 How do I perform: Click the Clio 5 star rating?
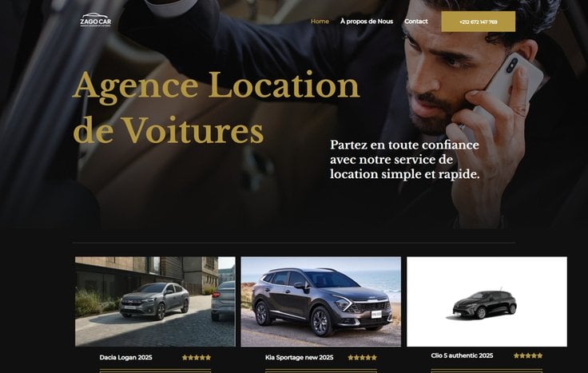pyautogui.click(x=528, y=355)
